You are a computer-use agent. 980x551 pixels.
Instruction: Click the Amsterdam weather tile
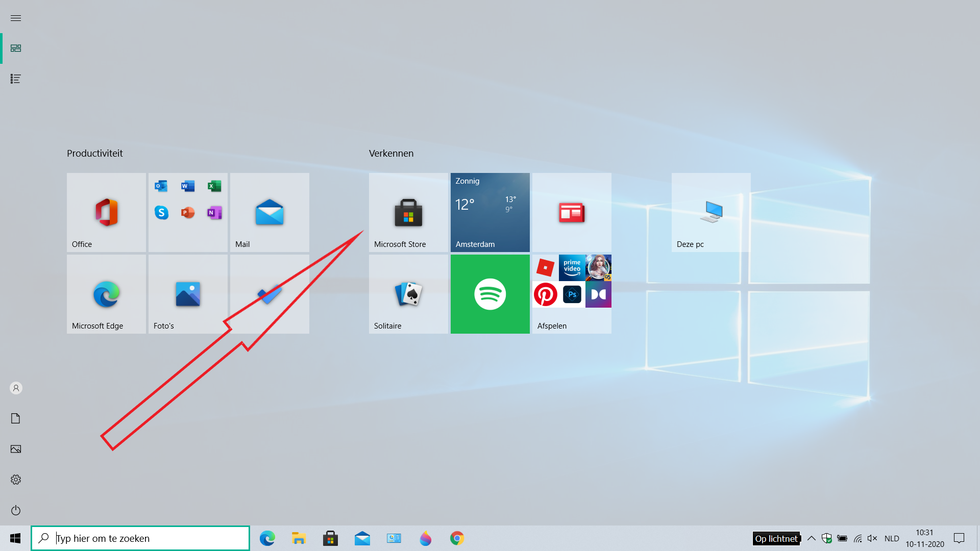(490, 212)
